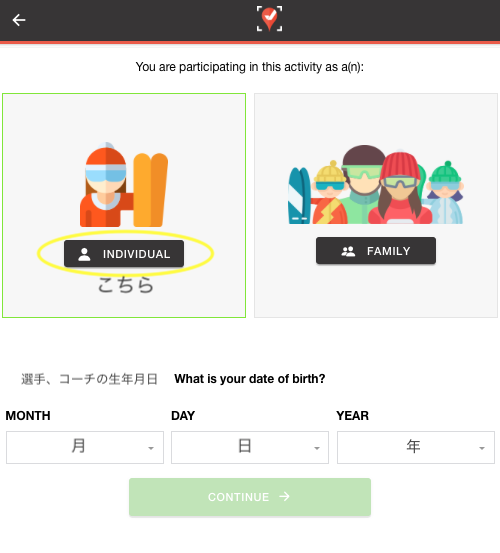Open the YEAR dropdown
This screenshot has width=500, height=553.
416,447
